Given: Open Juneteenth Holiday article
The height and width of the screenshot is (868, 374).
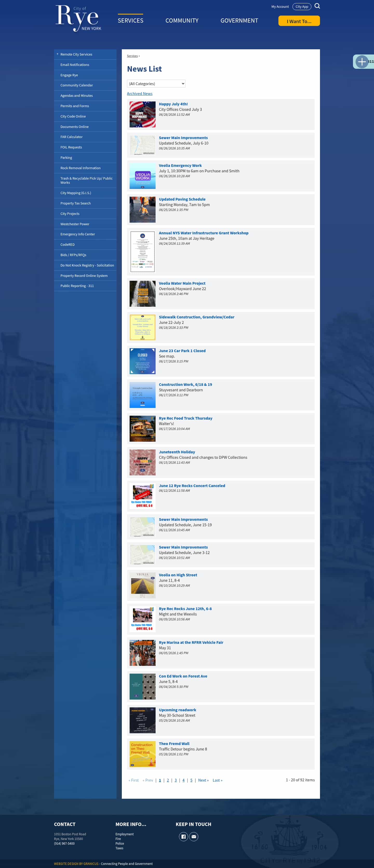Looking at the screenshot, I should pos(177,452).
